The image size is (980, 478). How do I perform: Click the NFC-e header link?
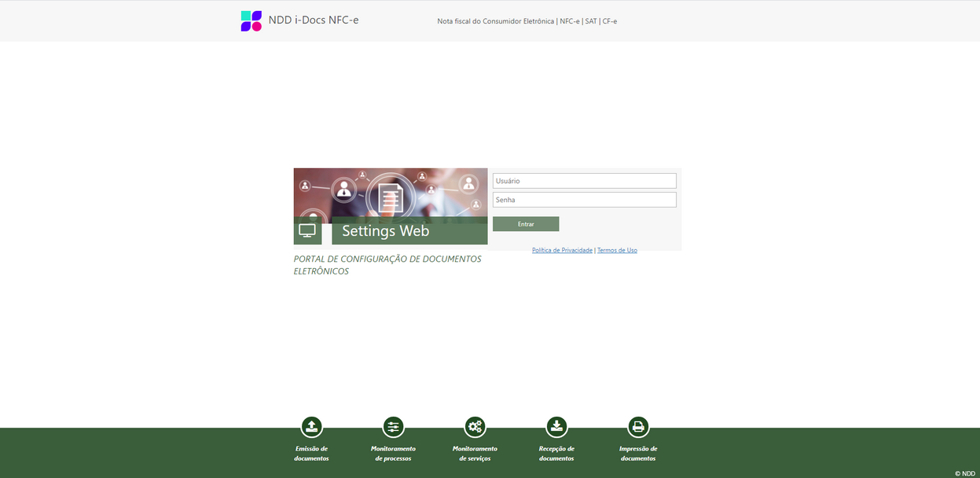569,21
